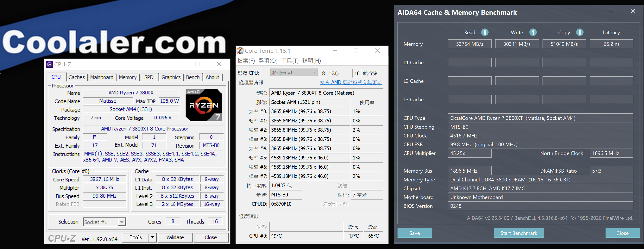Open the 工具(T) menu in Core Temp

pos(290,61)
